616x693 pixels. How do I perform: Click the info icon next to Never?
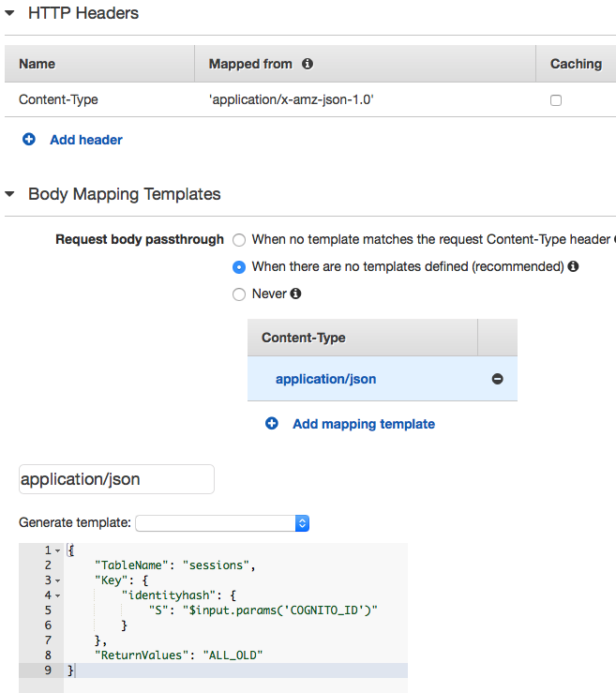click(x=295, y=294)
